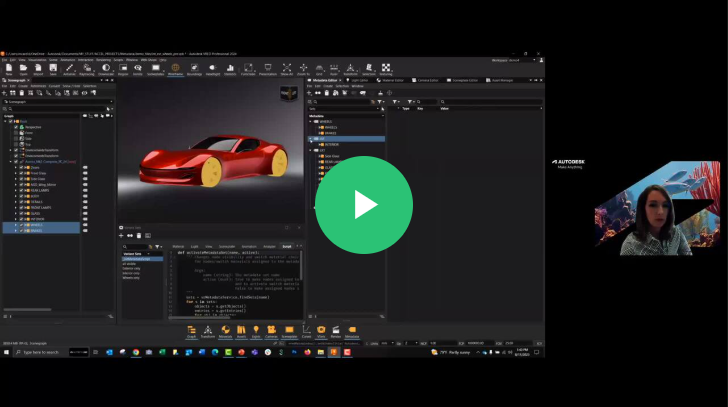The height and width of the screenshot is (407, 728).
Task: Open Graph from the bottom quick access bar
Action: (x=191, y=331)
